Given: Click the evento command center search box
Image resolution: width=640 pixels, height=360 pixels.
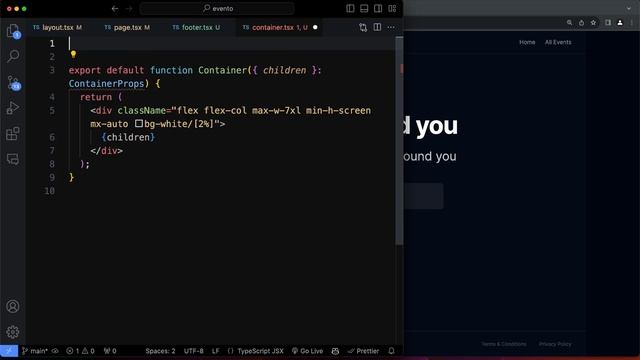Looking at the screenshot, I should tap(217, 8).
